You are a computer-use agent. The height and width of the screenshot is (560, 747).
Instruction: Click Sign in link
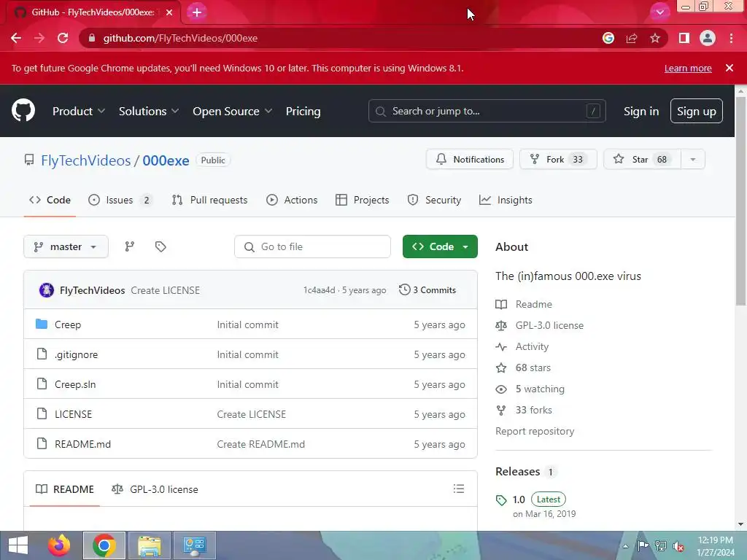coord(640,111)
